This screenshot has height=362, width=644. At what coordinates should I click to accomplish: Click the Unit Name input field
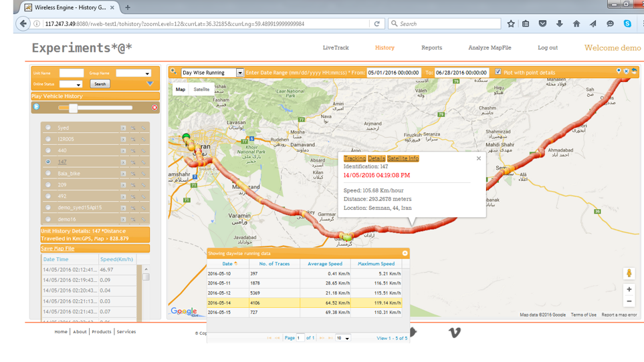coord(72,73)
